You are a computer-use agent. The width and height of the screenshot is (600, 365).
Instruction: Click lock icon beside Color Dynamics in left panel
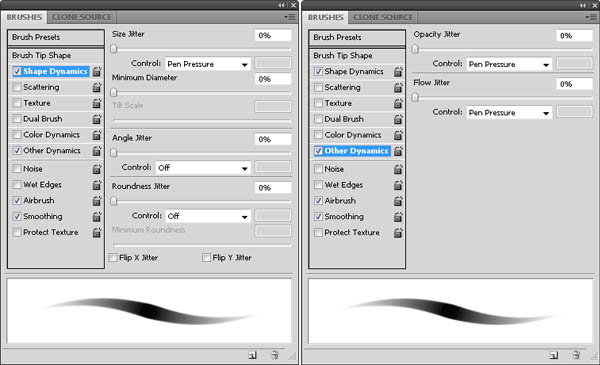click(97, 135)
